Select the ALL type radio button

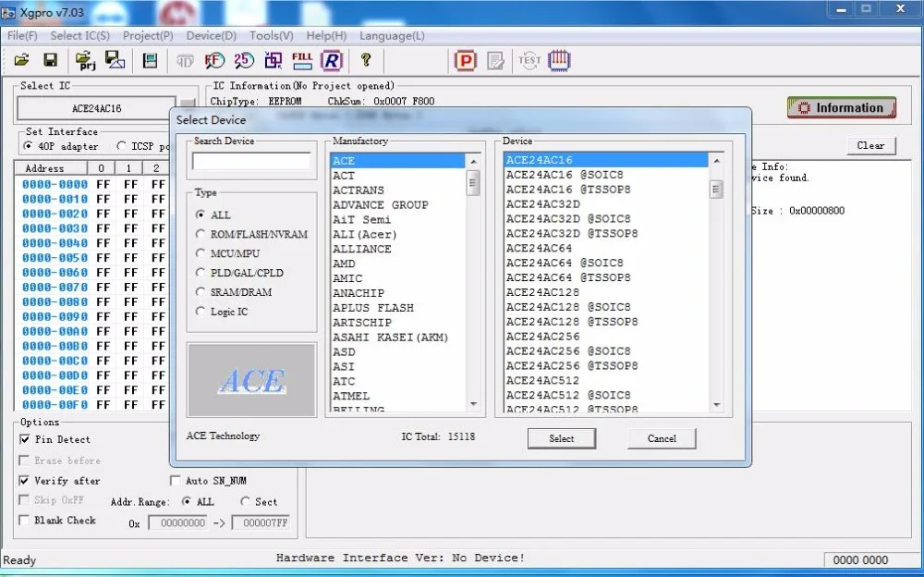[x=201, y=215]
